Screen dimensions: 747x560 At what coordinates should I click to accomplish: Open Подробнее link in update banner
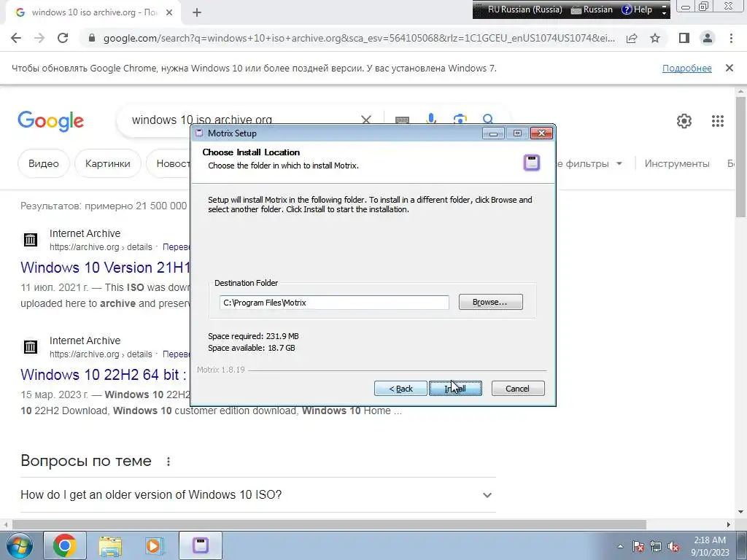pos(686,69)
